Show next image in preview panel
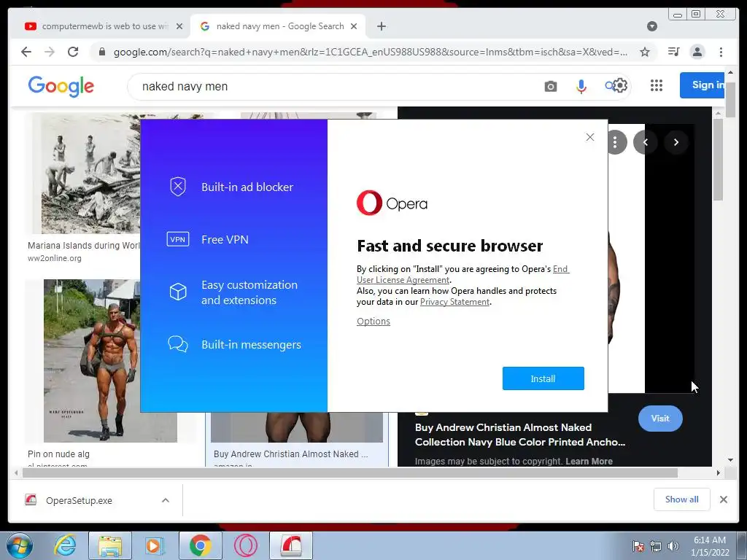The image size is (747, 560). point(676,142)
